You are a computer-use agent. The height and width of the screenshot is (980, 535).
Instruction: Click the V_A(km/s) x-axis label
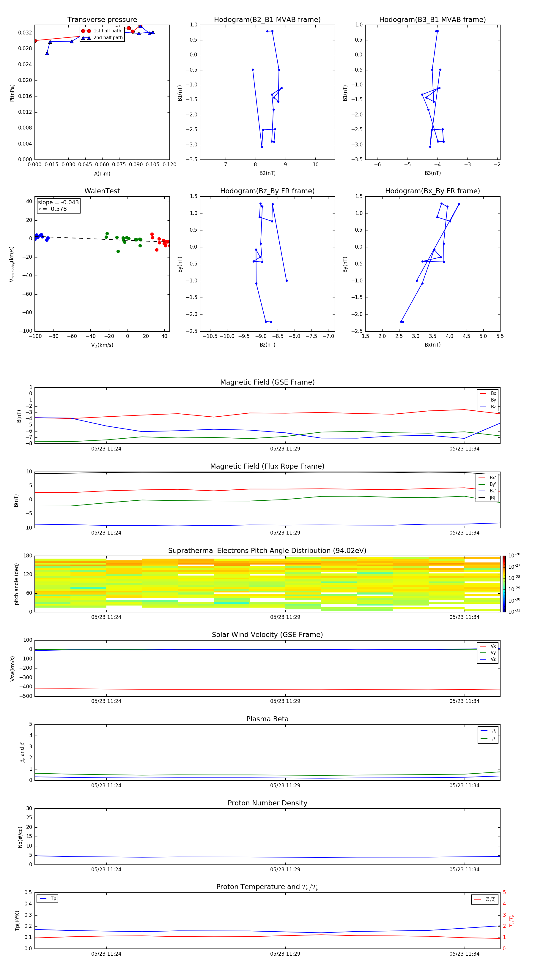[x=102, y=345]
